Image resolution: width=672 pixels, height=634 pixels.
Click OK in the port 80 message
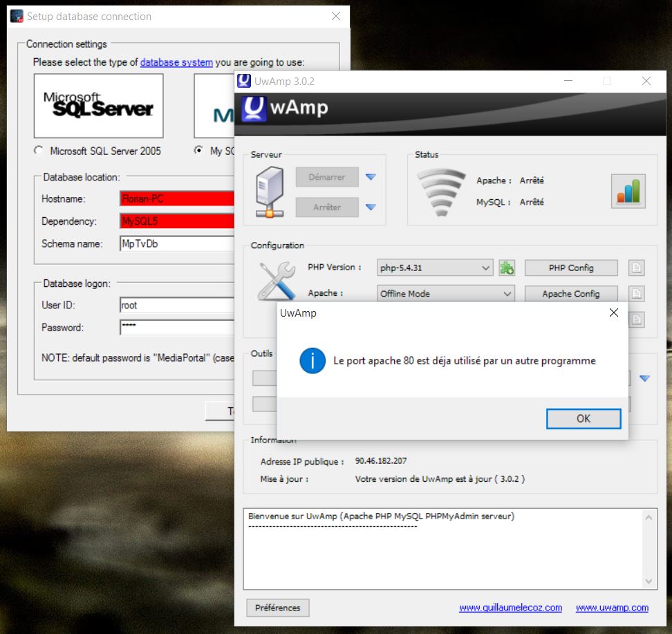(x=584, y=418)
